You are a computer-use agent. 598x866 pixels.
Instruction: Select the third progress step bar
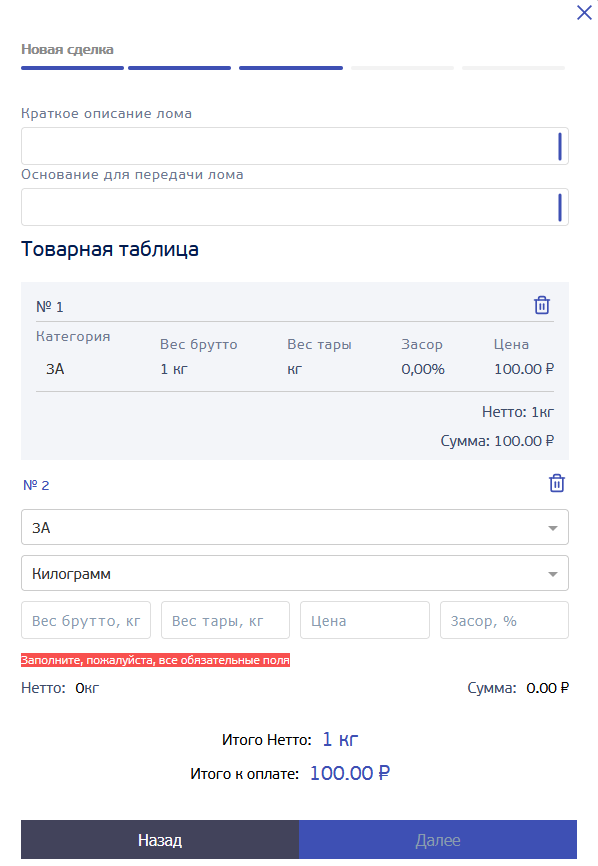[291, 68]
